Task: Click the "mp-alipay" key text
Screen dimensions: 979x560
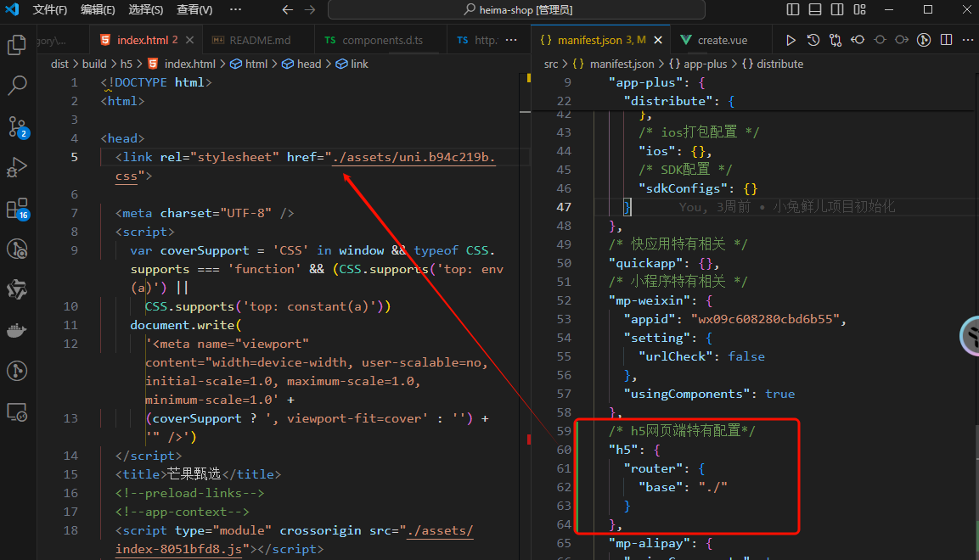Action: [x=650, y=543]
